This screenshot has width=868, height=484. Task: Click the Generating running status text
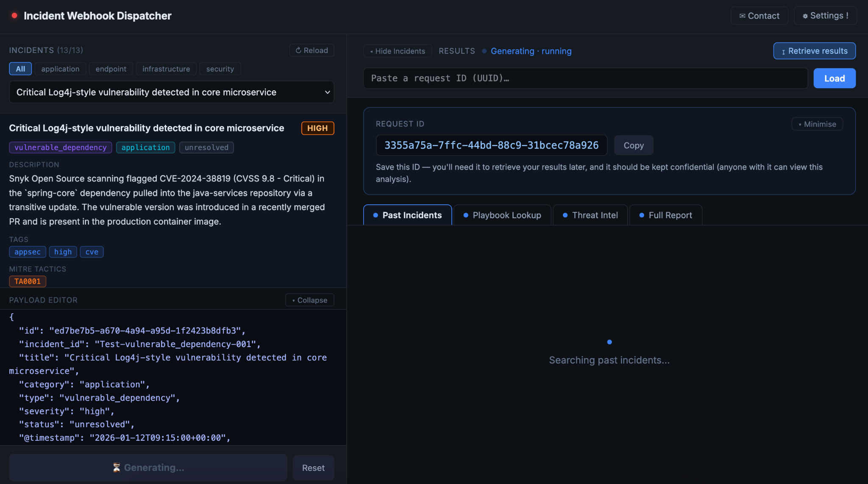[531, 51]
